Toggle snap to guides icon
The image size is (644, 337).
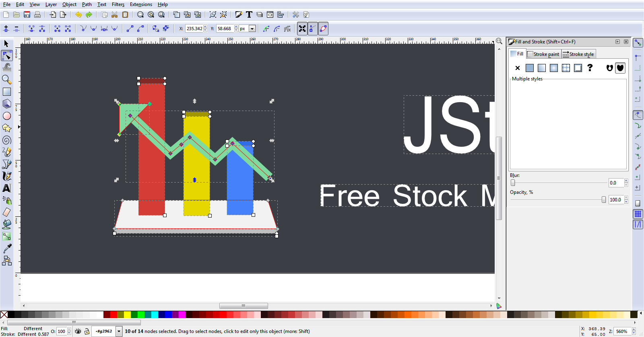[x=638, y=224]
